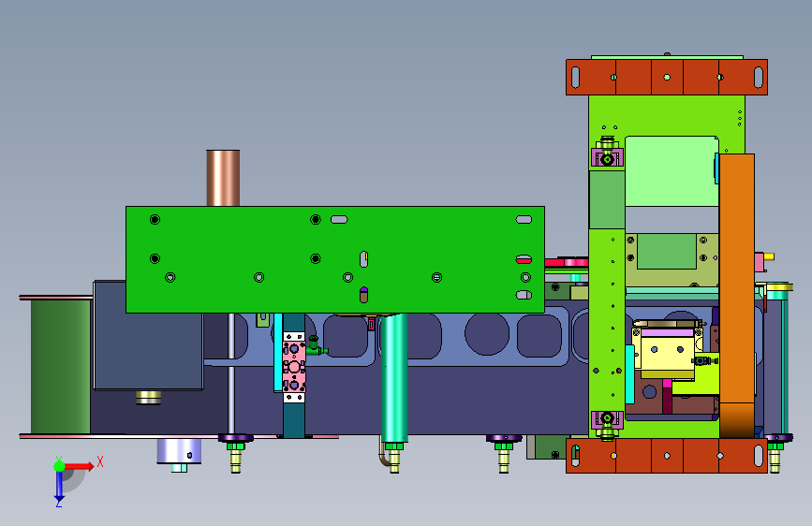Select the thin gray vertical rod
Image resolution: width=812 pixels, height=526 pixels.
click(231, 373)
